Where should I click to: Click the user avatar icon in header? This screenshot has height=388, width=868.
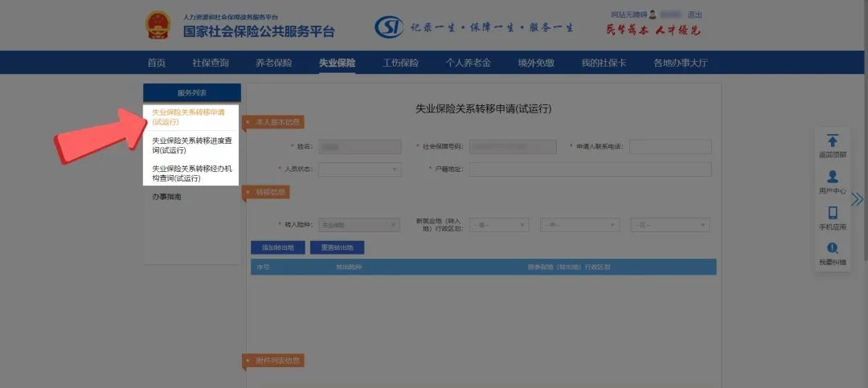click(653, 14)
